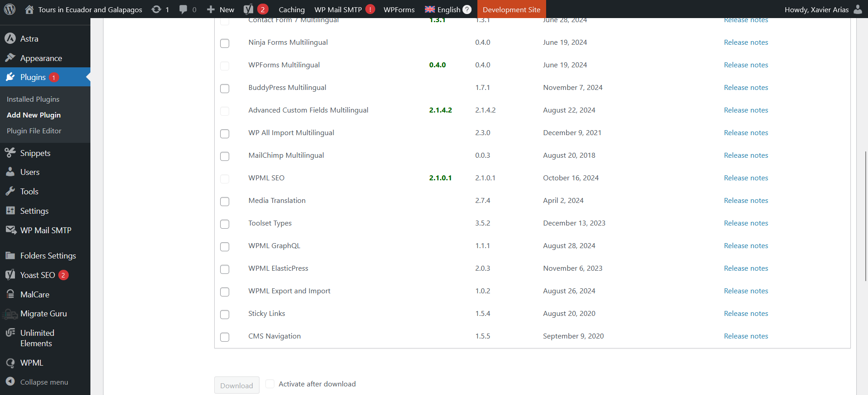Click the page vertical scrollbar
Viewport: 868px width, 395px height.
tap(865, 216)
